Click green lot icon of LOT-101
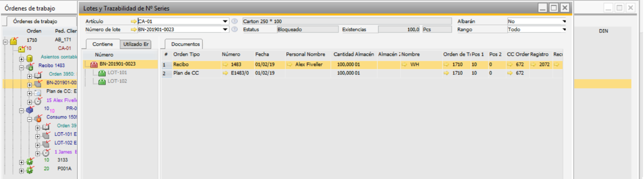 coord(102,73)
